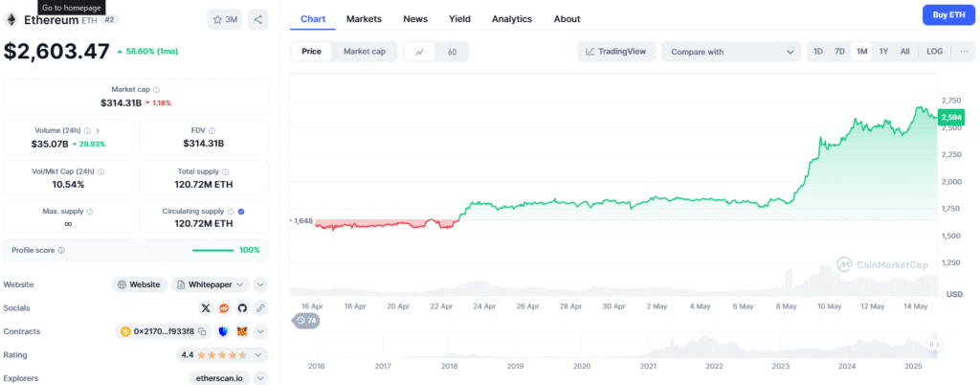The image size is (980, 385).
Task: Show Total supply info icon
Action: (x=225, y=171)
